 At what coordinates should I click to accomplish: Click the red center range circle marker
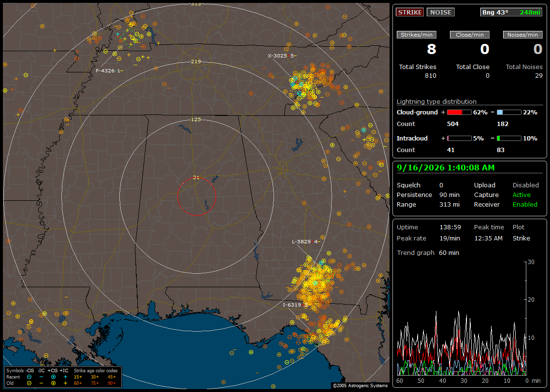click(196, 196)
